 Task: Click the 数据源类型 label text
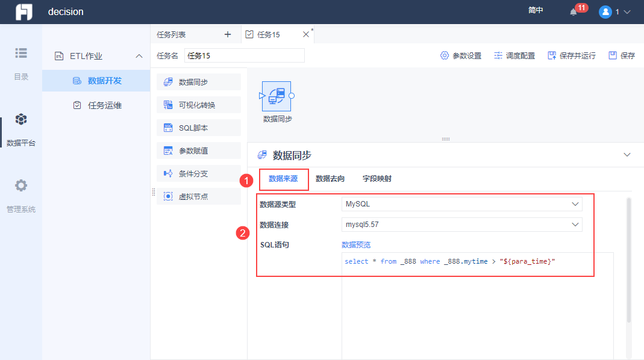(278, 205)
